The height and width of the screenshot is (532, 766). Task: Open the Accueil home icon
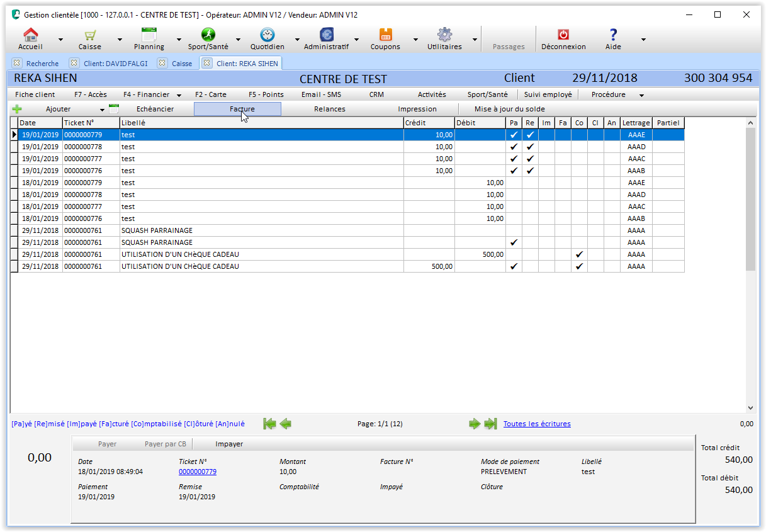(x=30, y=35)
